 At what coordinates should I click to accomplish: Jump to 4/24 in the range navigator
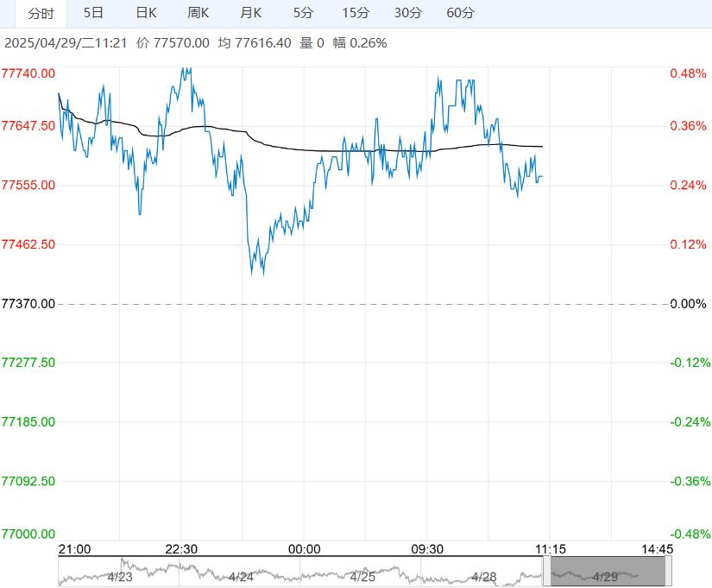pos(241,576)
